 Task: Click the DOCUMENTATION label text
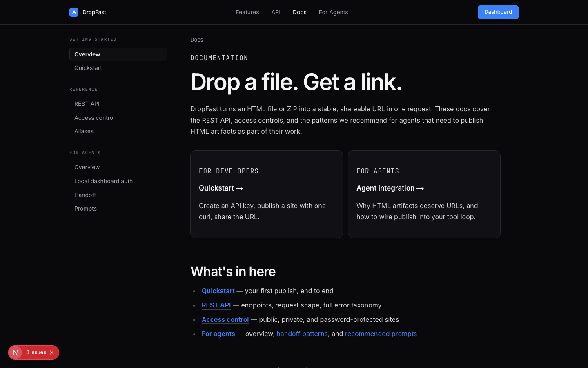click(219, 58)
